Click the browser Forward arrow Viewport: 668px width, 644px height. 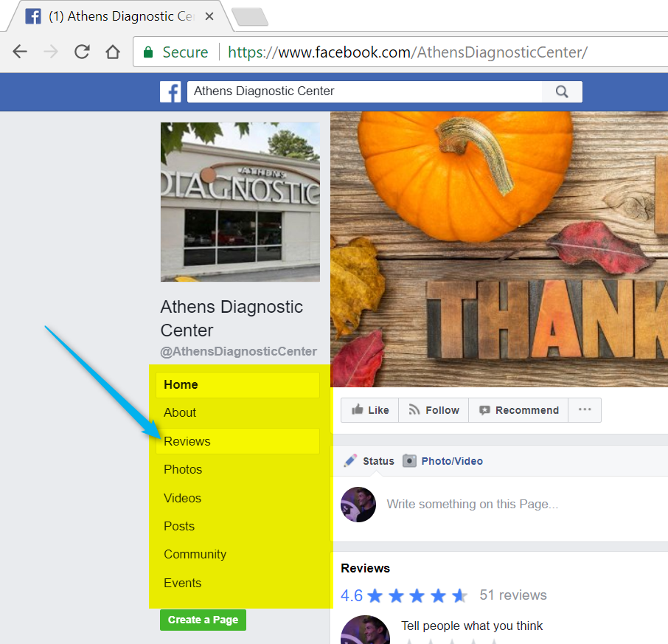pos(51,52)
